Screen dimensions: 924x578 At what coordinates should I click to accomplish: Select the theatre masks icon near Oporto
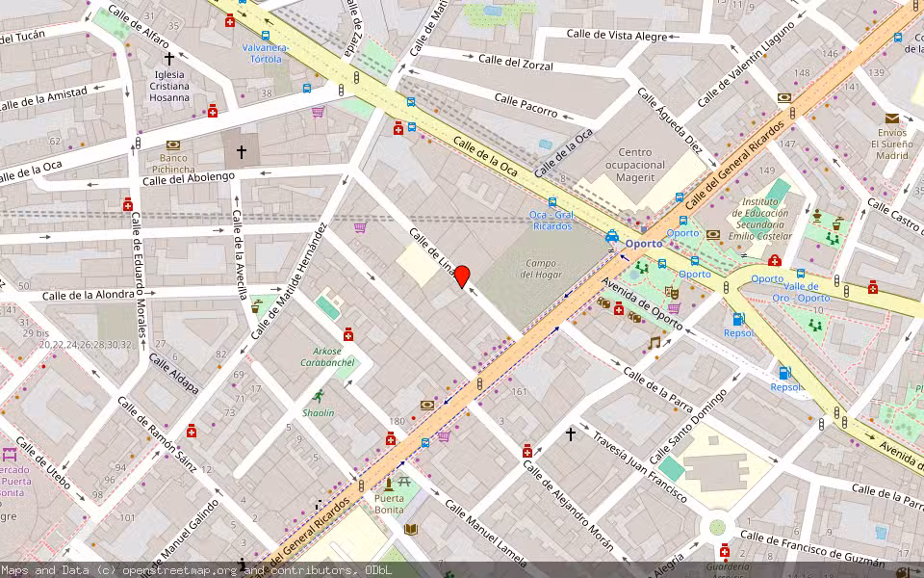[671, 293]
